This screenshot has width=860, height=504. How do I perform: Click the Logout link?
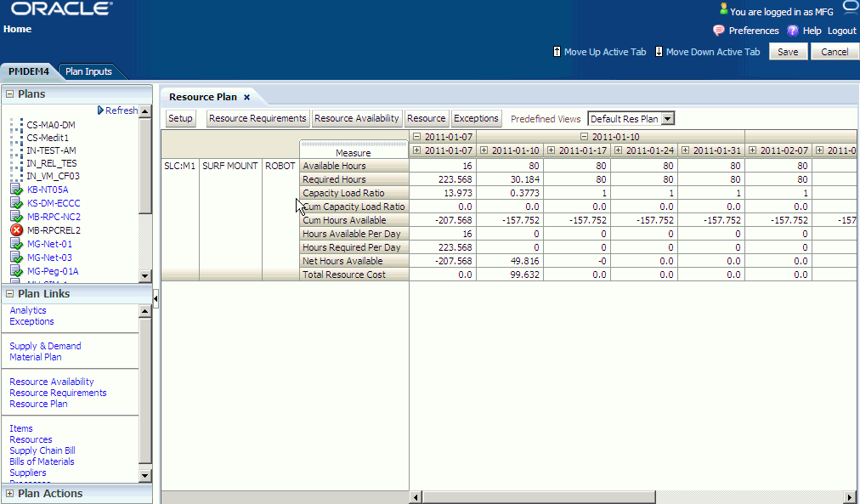(842, 31)
